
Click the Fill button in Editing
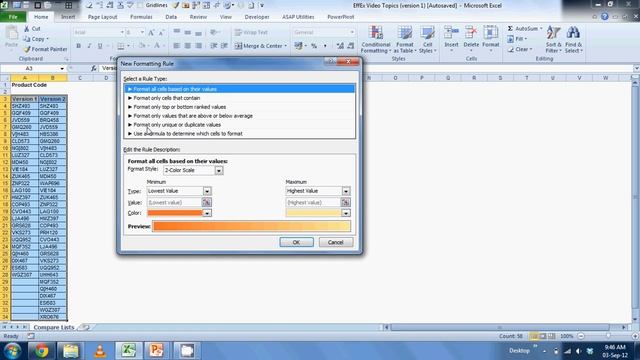pyautogui.click(x=517, y=39)
